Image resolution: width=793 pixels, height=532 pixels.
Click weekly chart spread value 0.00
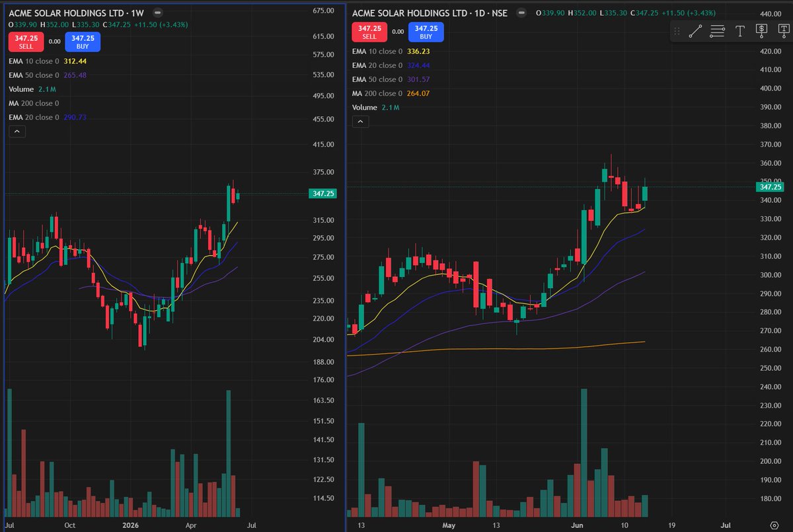pos(55,41)
